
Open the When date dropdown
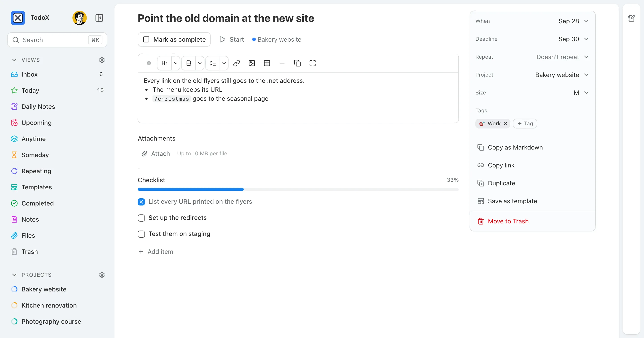(x=574, y=21)
